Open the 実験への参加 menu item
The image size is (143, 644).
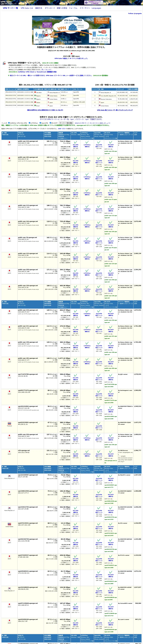(x=62, y=8)
